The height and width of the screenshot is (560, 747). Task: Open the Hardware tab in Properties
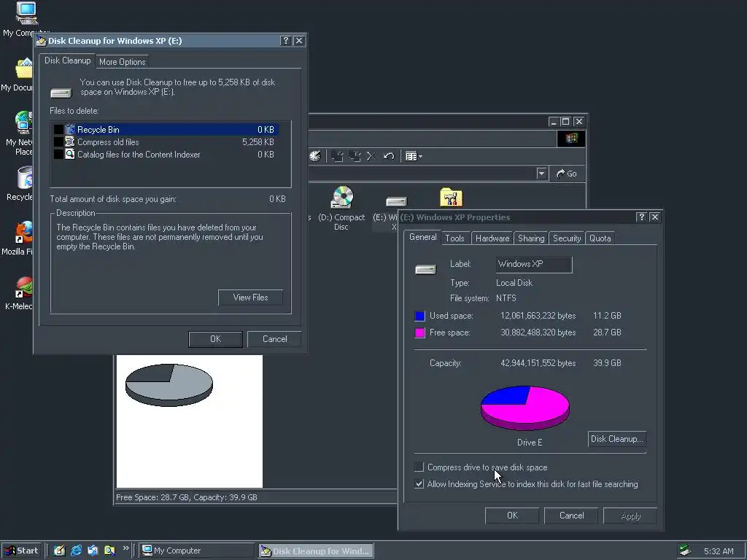click(x=492, y=238)
